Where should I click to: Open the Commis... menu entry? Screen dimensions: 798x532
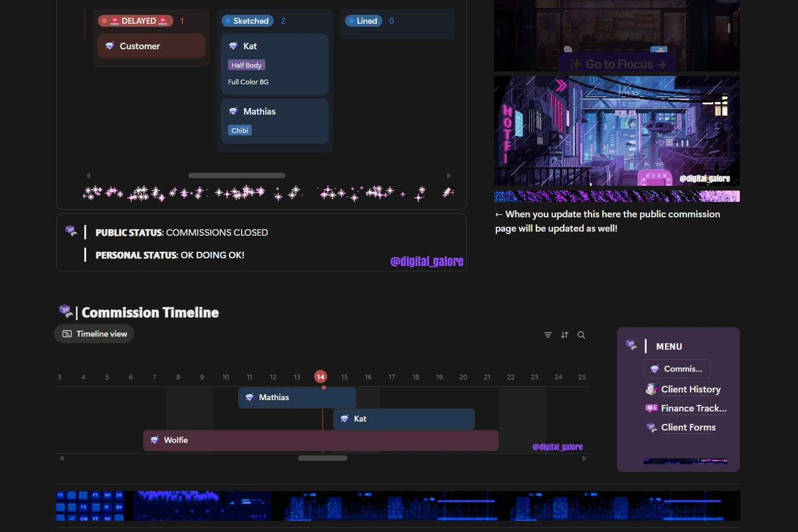(677, 369)
